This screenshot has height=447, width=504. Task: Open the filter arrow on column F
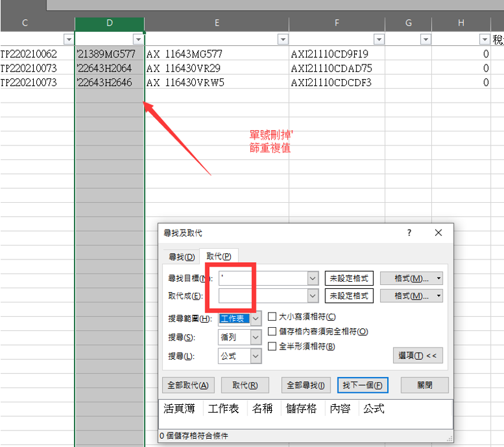379,39
